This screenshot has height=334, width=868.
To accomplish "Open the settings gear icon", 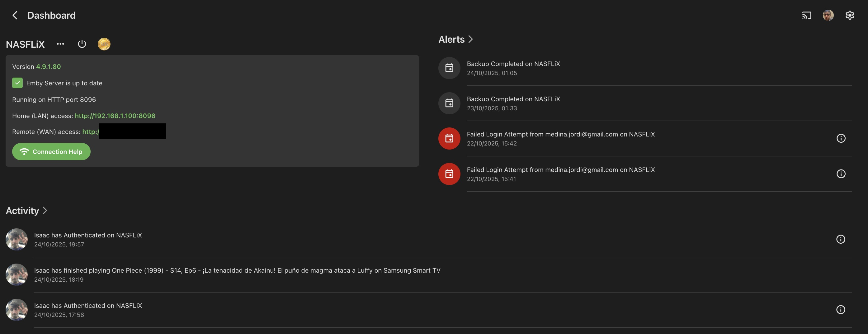I will [x=849, y=15].
